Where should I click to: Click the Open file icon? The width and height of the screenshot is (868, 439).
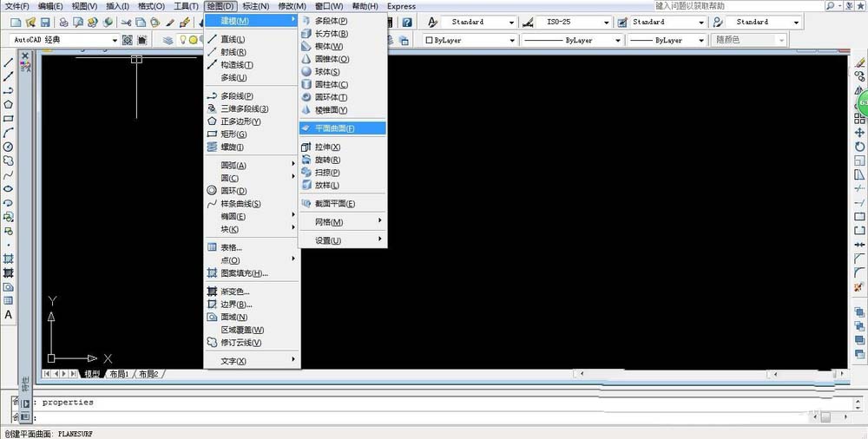[x=31, y=23]
